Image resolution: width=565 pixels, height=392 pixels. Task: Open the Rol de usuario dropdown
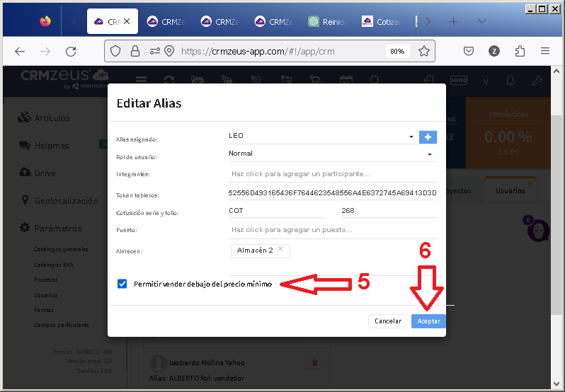[x=429, y=154]
